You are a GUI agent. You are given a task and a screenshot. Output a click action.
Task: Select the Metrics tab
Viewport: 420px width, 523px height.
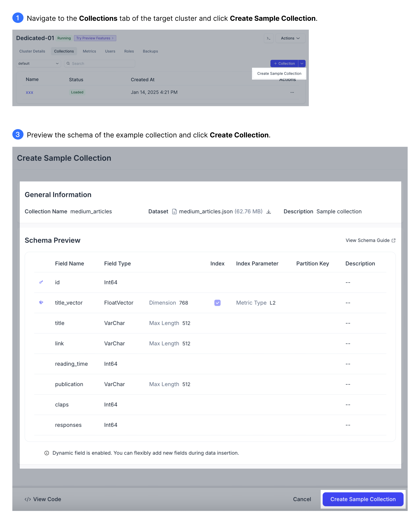[89, 51]
